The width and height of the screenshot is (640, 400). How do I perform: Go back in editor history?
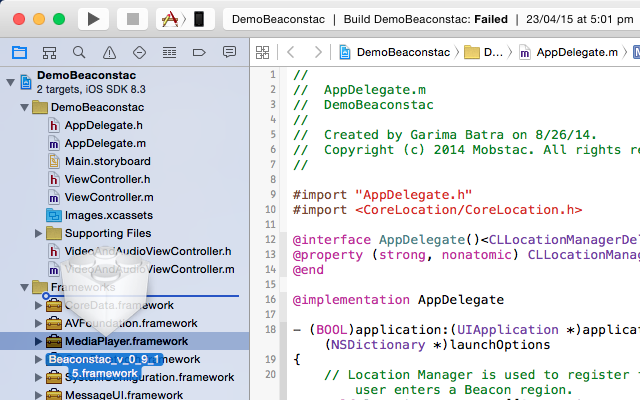tap(291, 52)
